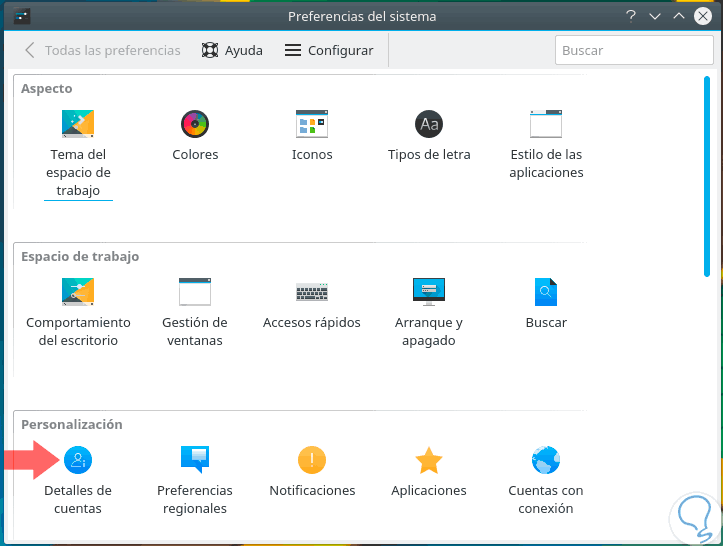This screenshot has height=546, width=723.
Task: Open the Notificaciones settings module
Action: 312,461
